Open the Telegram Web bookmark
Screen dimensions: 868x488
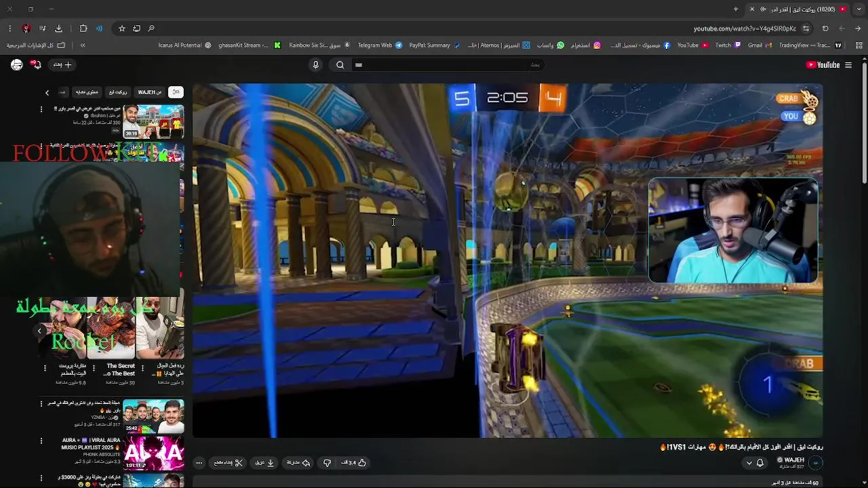(380, 45)
